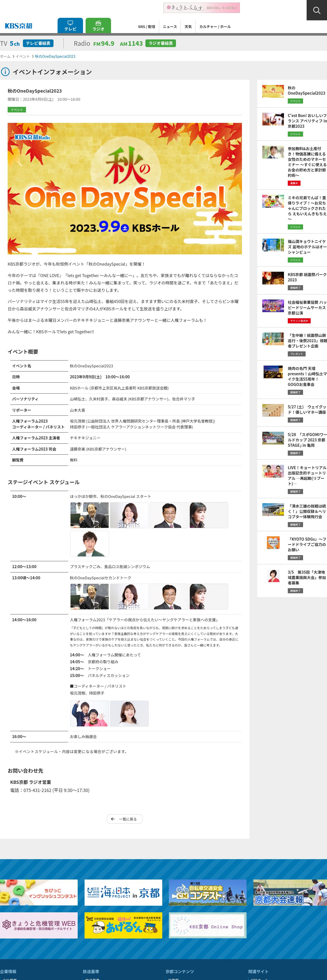Click the young man in green jacket photo

point(90,544)
